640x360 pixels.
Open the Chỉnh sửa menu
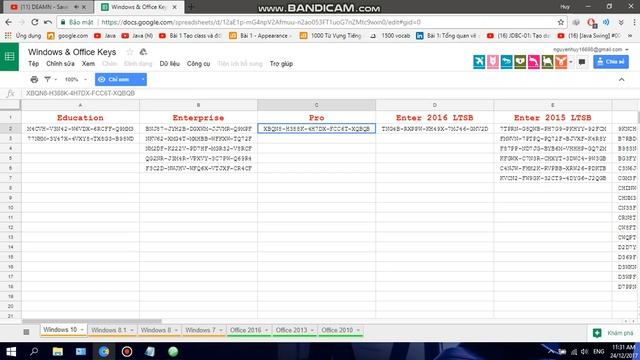(60, 64)
